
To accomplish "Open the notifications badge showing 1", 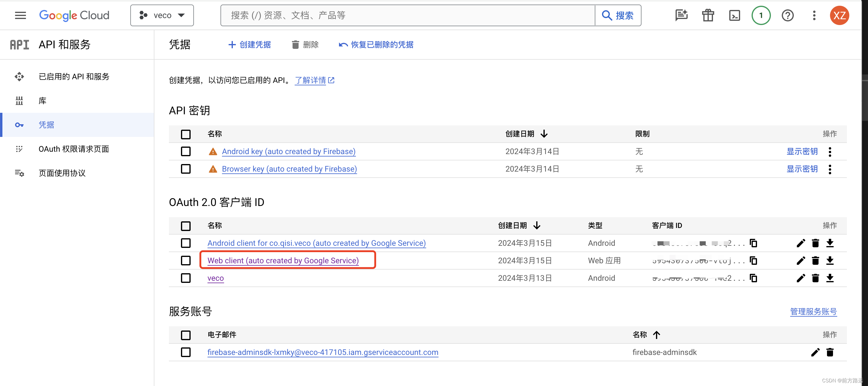I will coord(761,15).
